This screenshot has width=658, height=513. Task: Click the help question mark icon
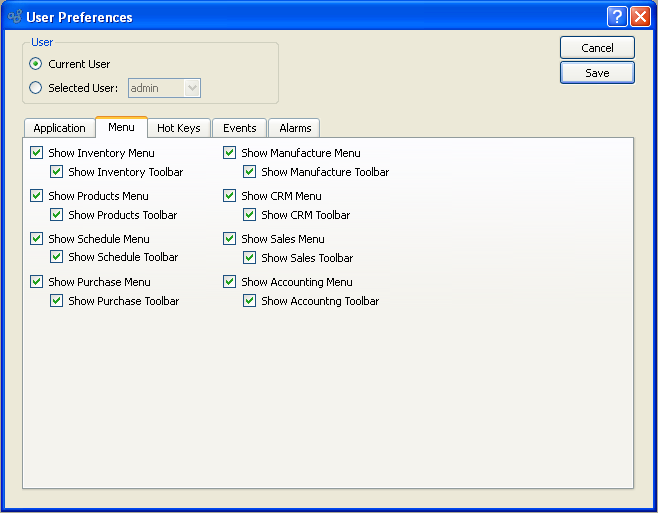617,17
